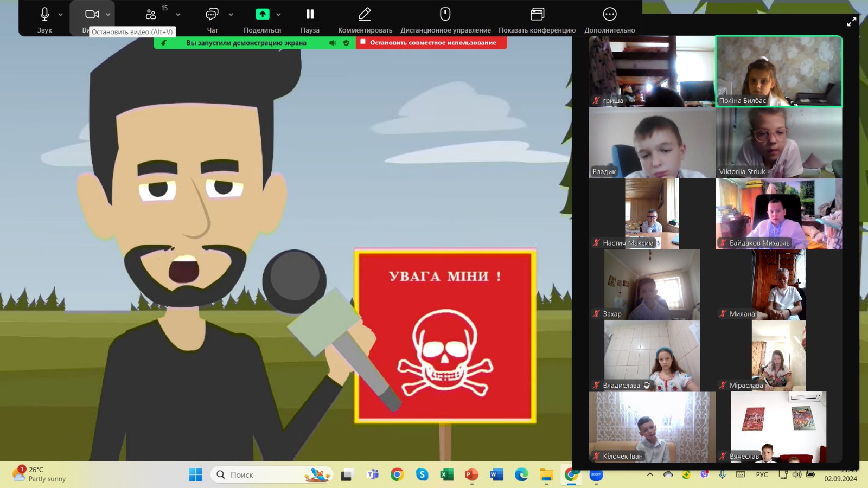Viewport: 868px width, 488px height.
Task: Stop video using the camera icon
Action: point(92,15)
